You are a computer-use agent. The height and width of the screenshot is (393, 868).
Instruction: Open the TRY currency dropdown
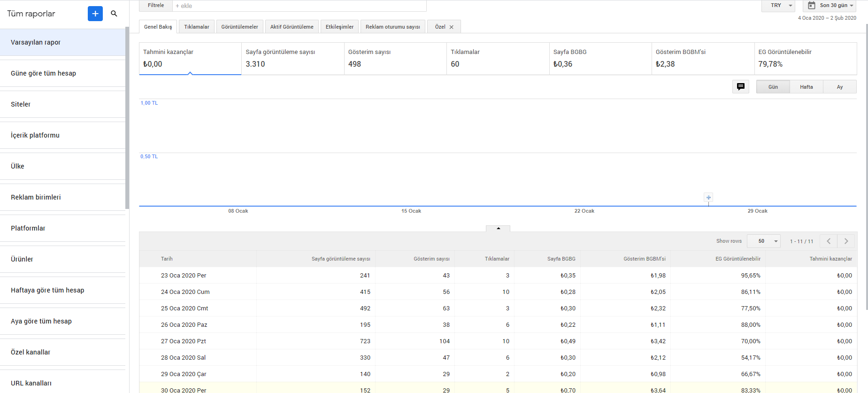[x=778, y=6]
